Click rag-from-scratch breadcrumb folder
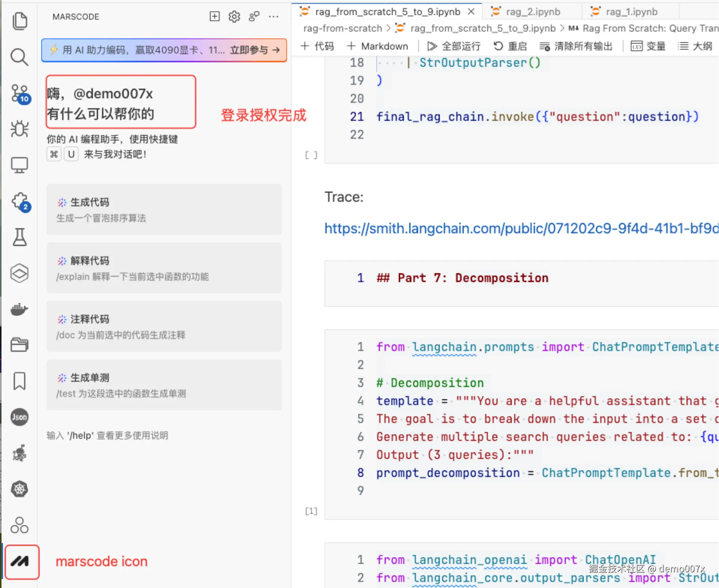This screenshot has width=719, height=588. pos(342,28)
